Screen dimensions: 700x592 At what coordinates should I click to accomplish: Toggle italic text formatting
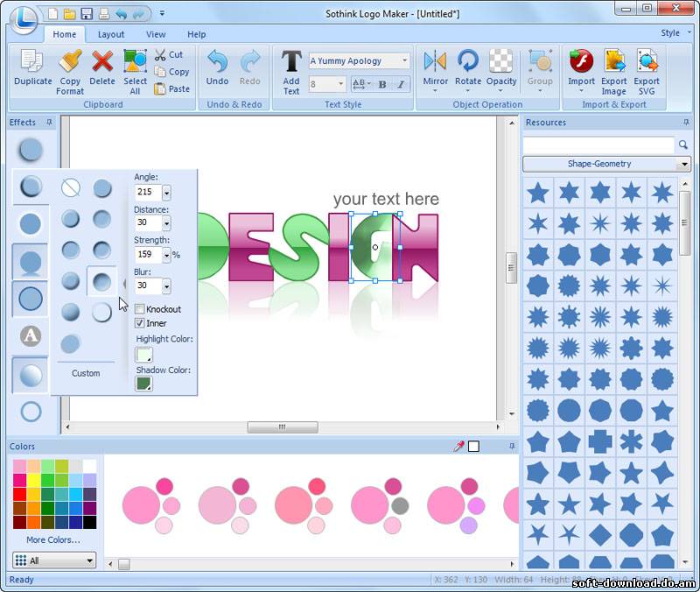click(401, 84)
